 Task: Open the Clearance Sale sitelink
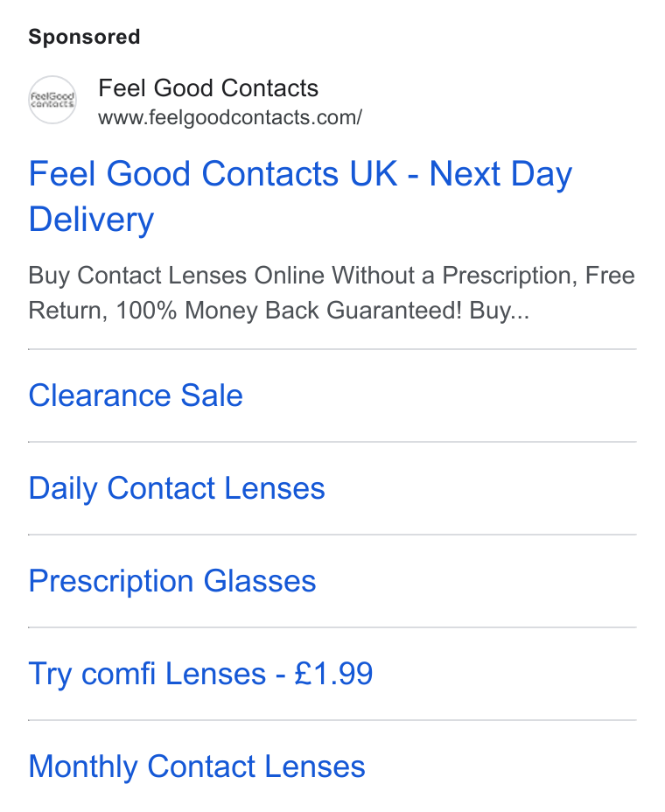coord(135,395)
